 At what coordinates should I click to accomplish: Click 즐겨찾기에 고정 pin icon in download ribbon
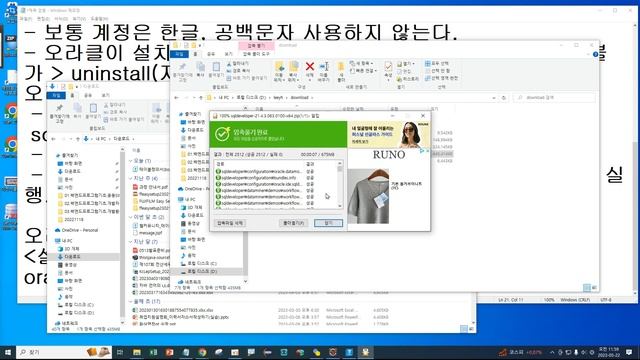click(x=182, y=72)
